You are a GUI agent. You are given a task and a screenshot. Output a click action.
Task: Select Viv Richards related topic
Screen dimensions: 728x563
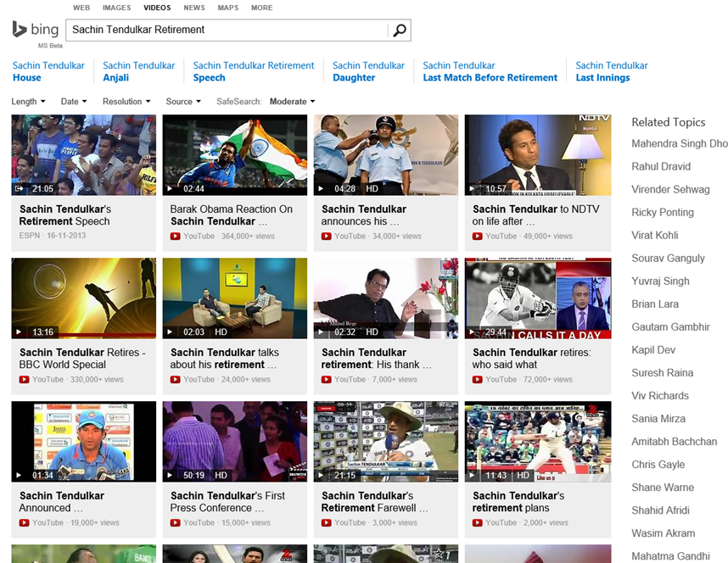tap(660, 396)
